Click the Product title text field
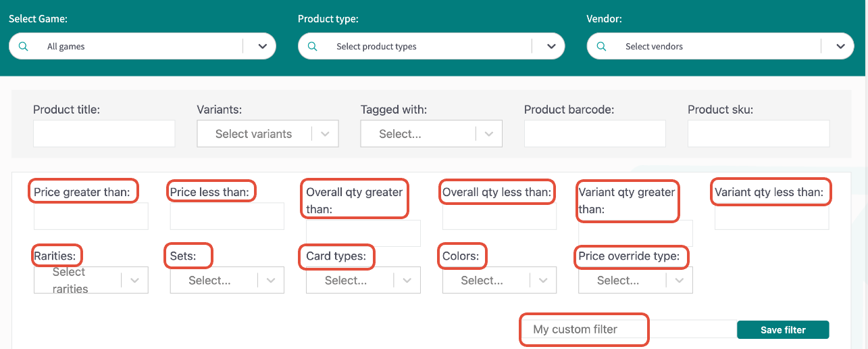Image resolution: width=868 pixels, height=349 pixels. 104,134
